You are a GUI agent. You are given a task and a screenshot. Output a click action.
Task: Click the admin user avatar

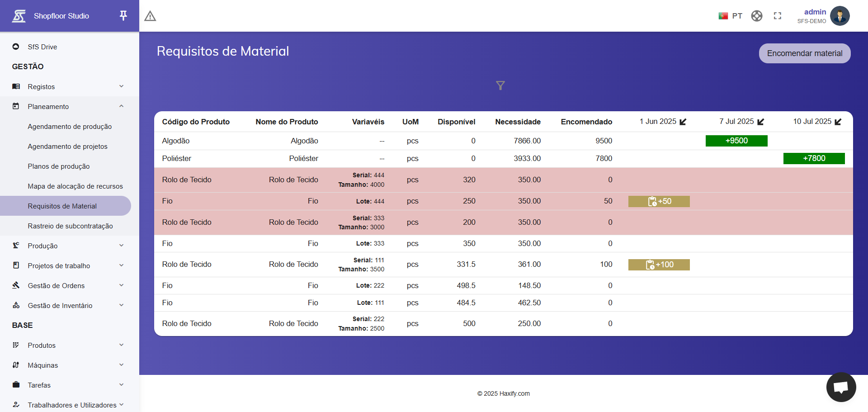click(x=840, y=16)
